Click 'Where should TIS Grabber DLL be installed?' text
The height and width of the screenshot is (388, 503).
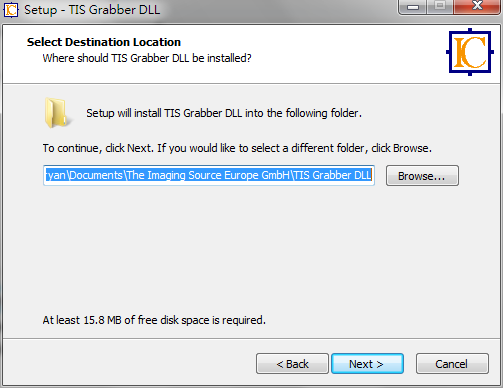point(147,58)
